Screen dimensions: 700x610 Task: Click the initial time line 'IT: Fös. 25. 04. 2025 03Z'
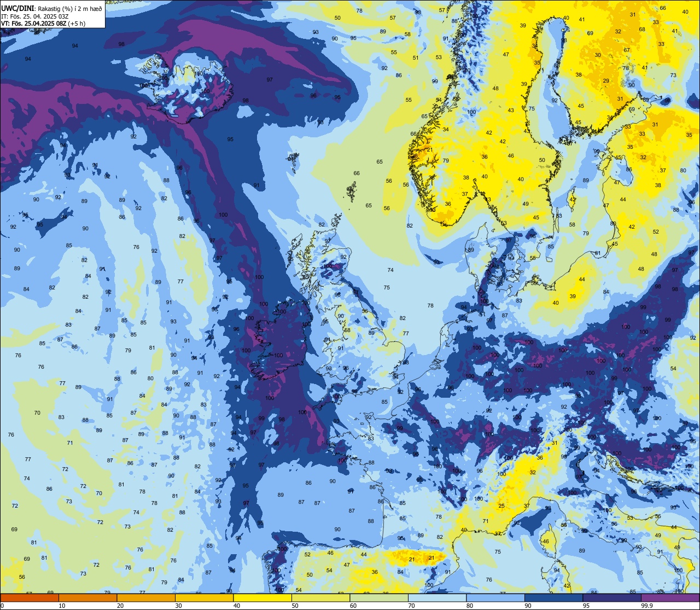[x=35, y=16]
